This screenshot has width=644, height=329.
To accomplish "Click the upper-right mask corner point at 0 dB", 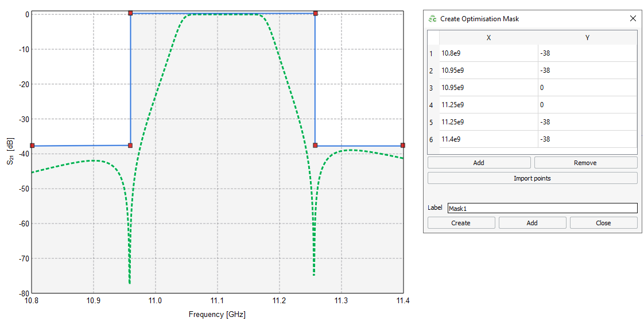I will [315, 13].
